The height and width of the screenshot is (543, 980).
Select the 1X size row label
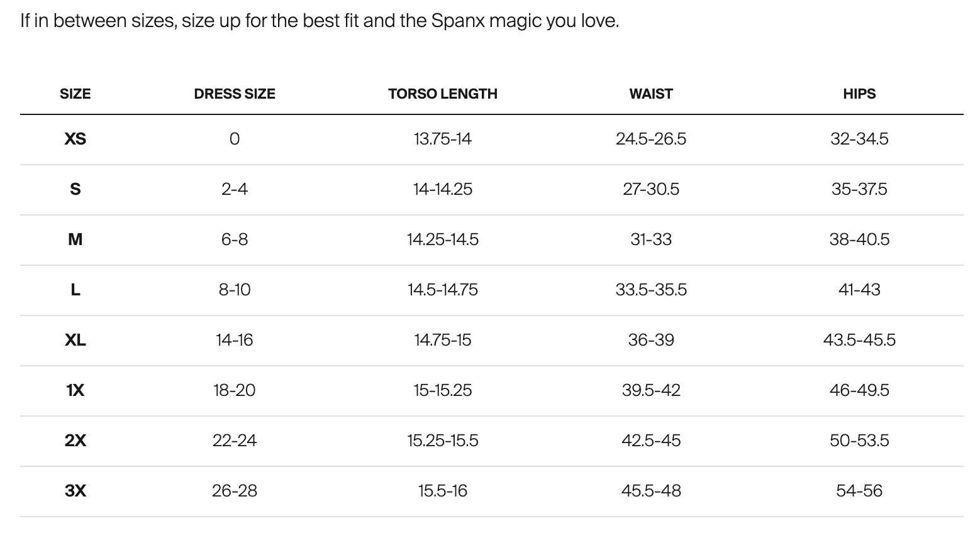75,390
